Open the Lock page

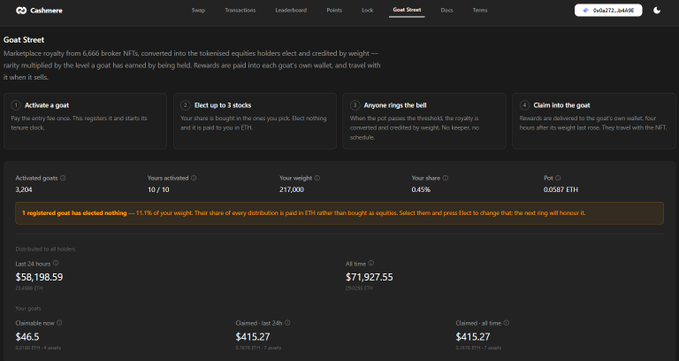pyautogui.click(x=367, y=10)
